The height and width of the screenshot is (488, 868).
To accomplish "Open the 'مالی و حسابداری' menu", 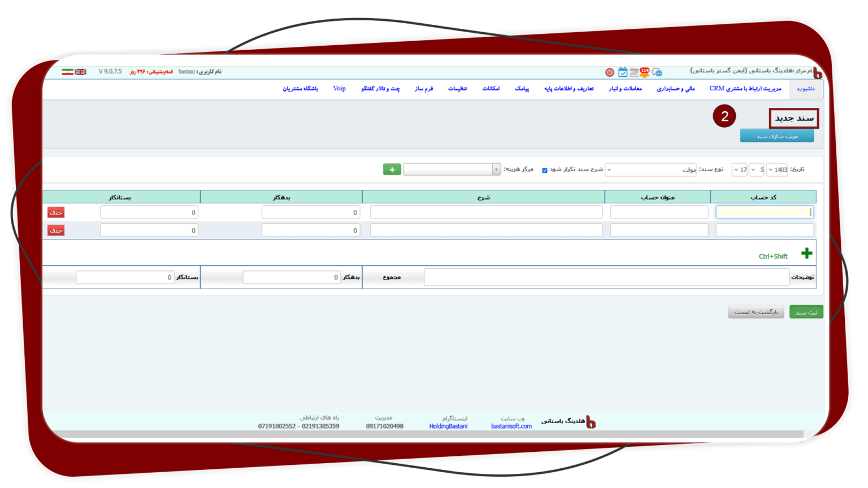I will pos(675,89).
